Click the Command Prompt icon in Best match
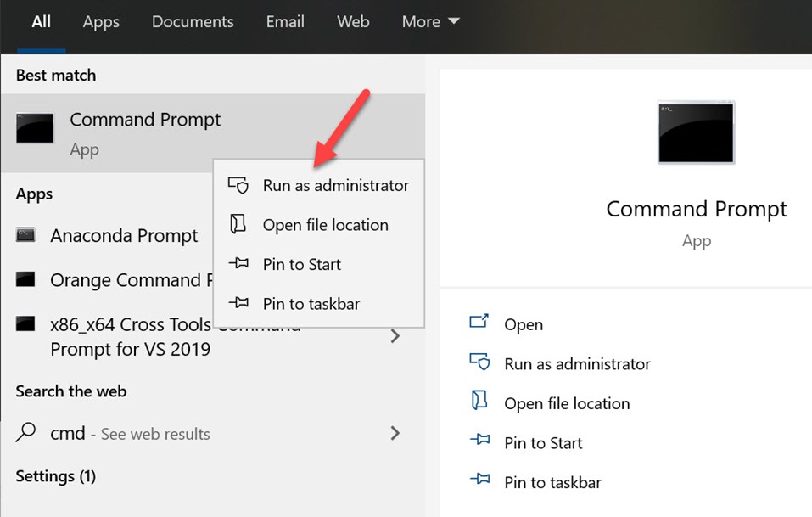This screenshot has width=812, height=517. click(35, 128)
